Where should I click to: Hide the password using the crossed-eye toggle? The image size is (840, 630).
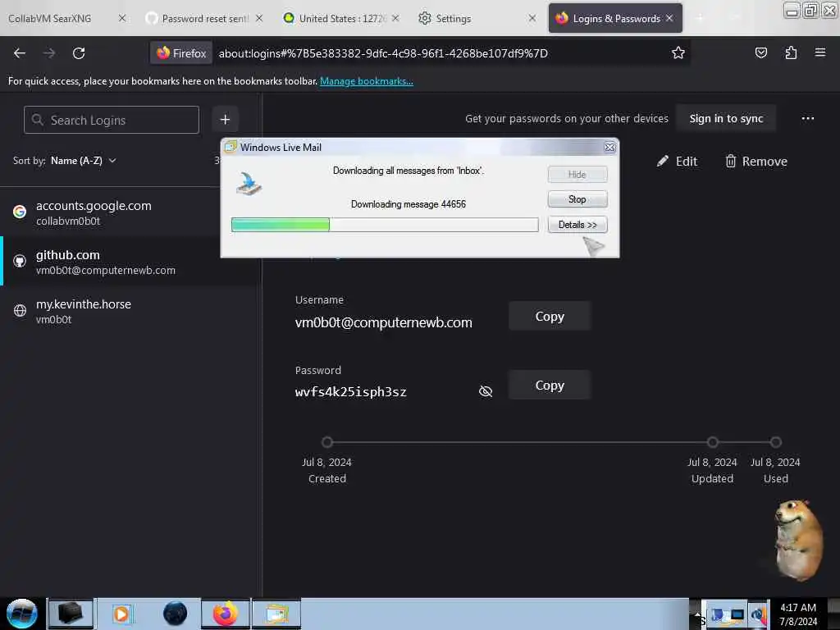tap(486, 391)
